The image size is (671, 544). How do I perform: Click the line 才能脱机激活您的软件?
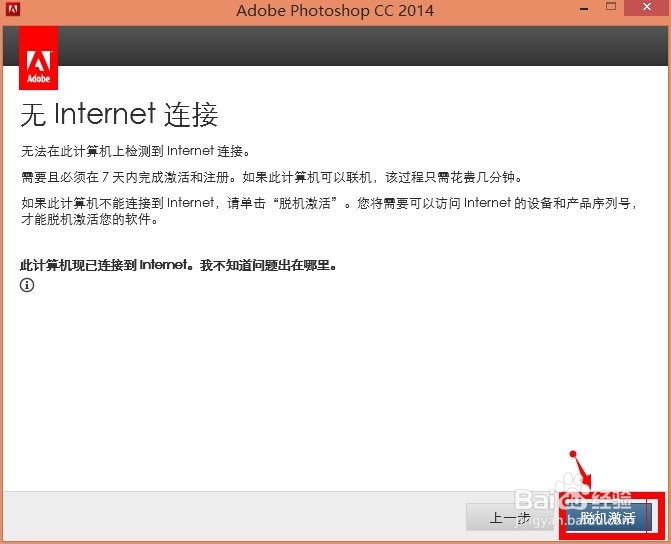tap(90, 220)
